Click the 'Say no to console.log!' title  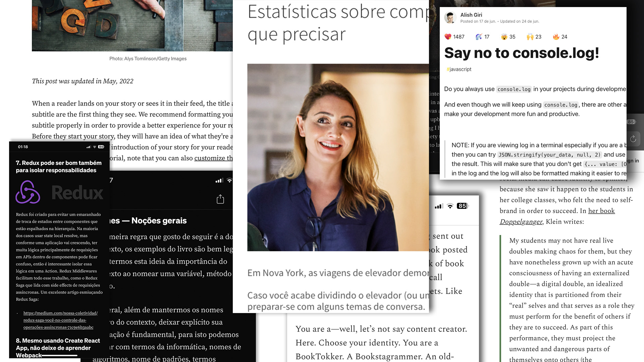[x=521, y=53]
